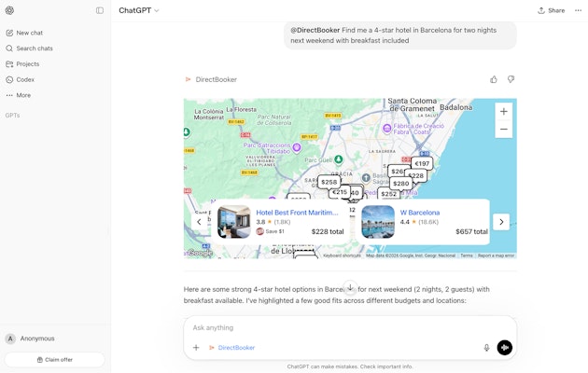Click the Claim offer button
The height and width of the screenshot is (373, 588).
pos(55,360)
